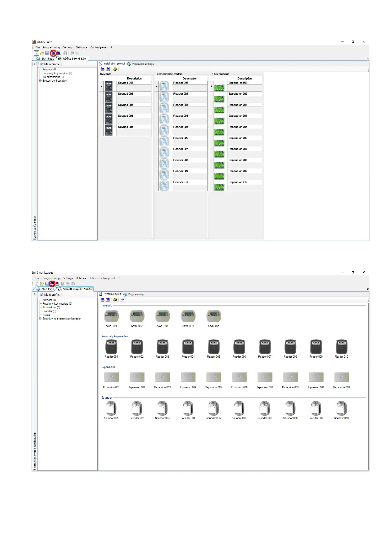Select Sounder (0) tree item in SmartLeague
Viewport: 392px width, 554px height.
coord(49,311)
